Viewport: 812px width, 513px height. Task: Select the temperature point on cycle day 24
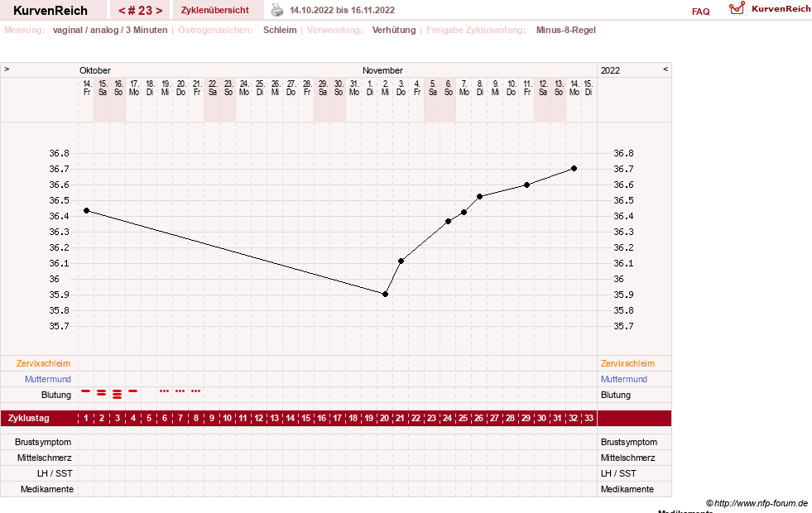coord(448,222)
